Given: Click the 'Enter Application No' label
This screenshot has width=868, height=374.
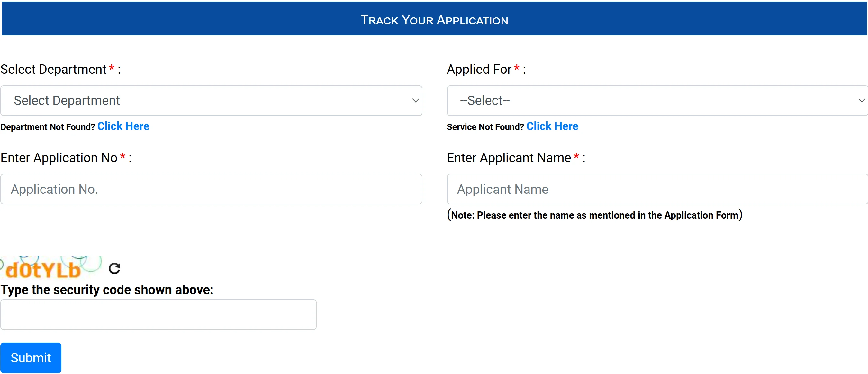Looking at the screenshot, I should pos(59,158).
